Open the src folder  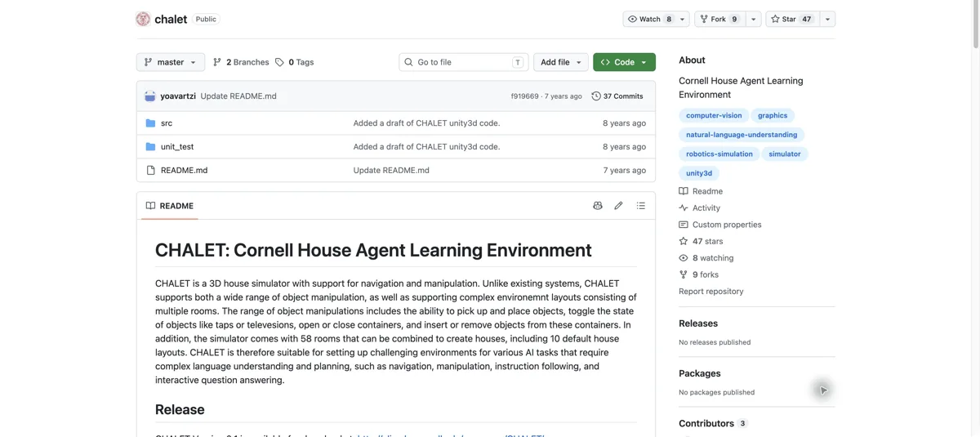(x=167, y=123)
